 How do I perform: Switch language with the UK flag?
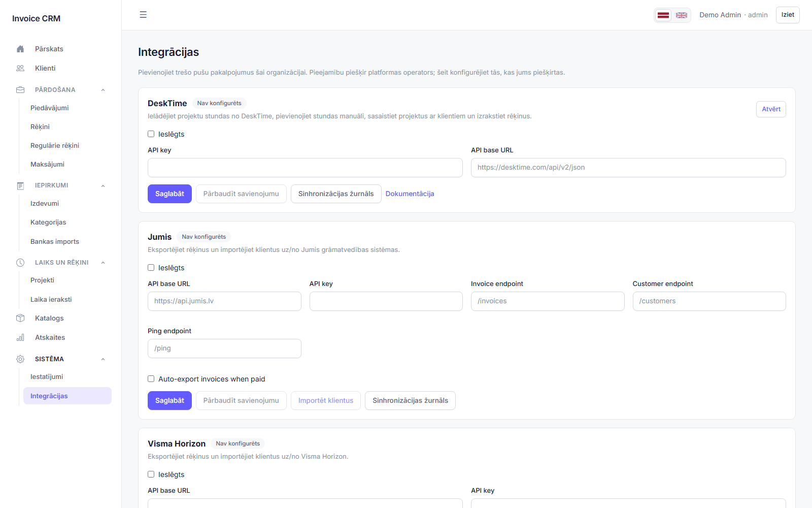682,15
